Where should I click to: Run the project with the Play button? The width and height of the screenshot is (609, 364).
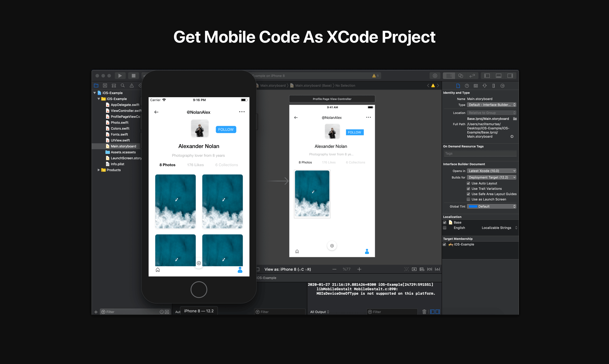[x=120, y=76]
